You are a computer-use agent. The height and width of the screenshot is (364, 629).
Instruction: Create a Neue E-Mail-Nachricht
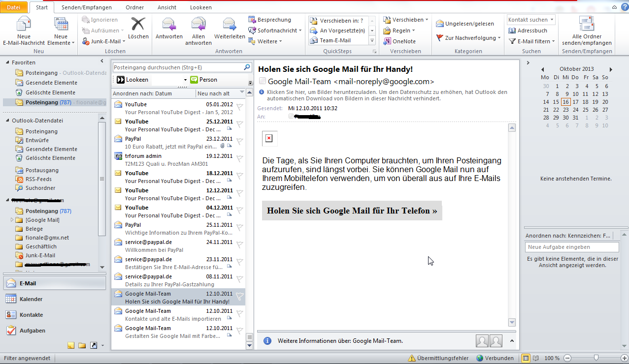point(23,30)
